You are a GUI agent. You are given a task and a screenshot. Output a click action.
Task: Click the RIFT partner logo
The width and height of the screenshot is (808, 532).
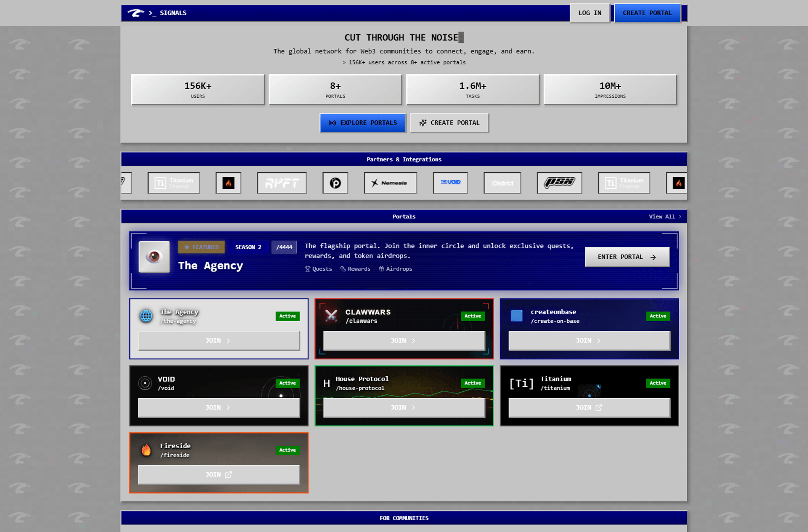tap(282, 183)
